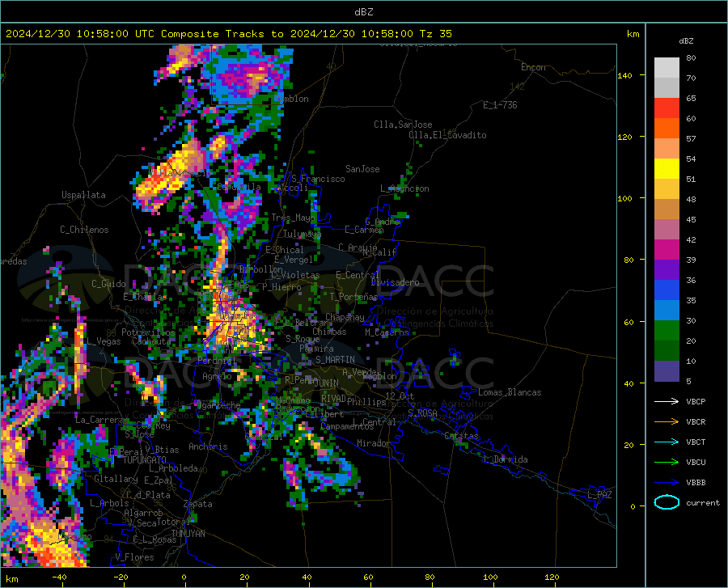The image size is (728, 588).
Task: Click the TUNUYAN map label
Action: pyautogui.click(x=188, y=533)
